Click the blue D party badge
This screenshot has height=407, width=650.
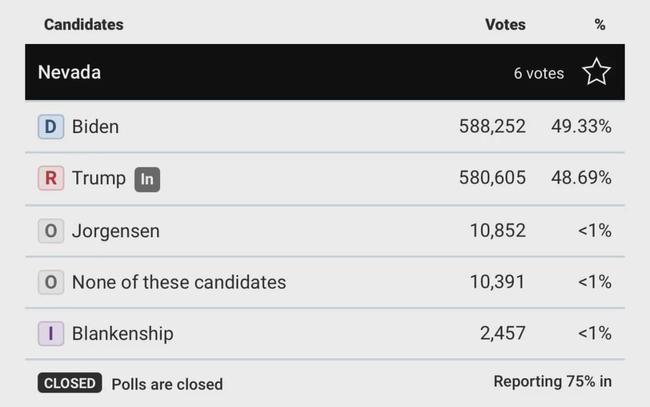coord(50,127)
